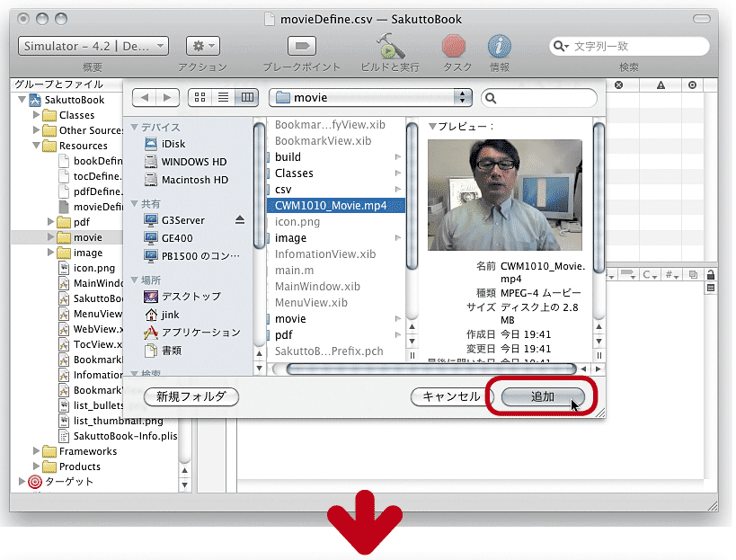Screen dimensions: 736x560
Task: Click the file dialog search field
Action: point(539,98)
